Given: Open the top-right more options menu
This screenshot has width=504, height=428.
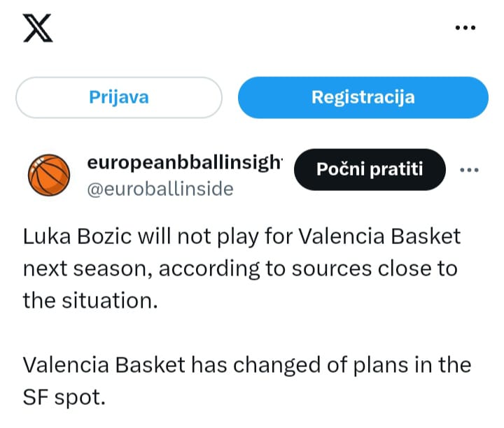Looking at the screenshot, I should coord(465,28).
